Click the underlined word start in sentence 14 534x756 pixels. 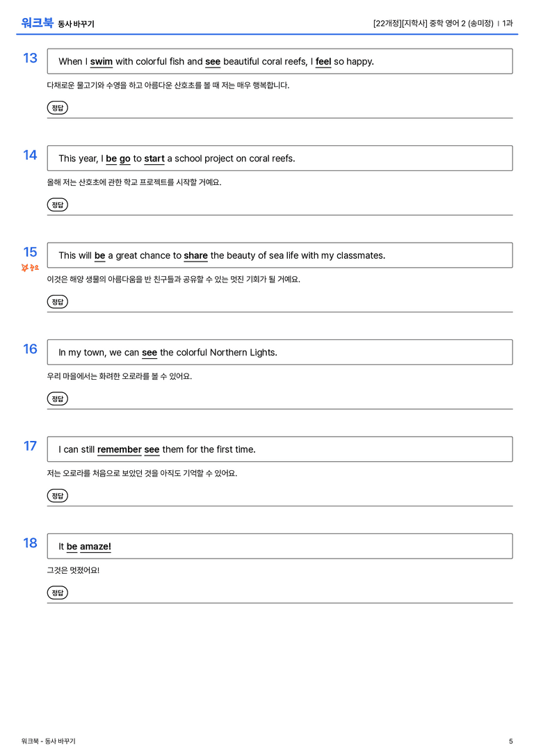coord(154,159)
